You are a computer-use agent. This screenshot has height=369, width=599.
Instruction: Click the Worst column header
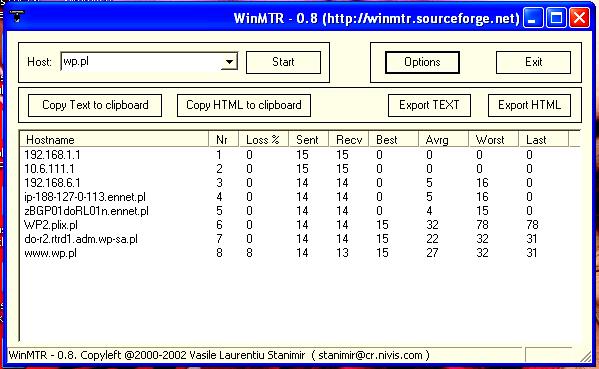[494, 140]
